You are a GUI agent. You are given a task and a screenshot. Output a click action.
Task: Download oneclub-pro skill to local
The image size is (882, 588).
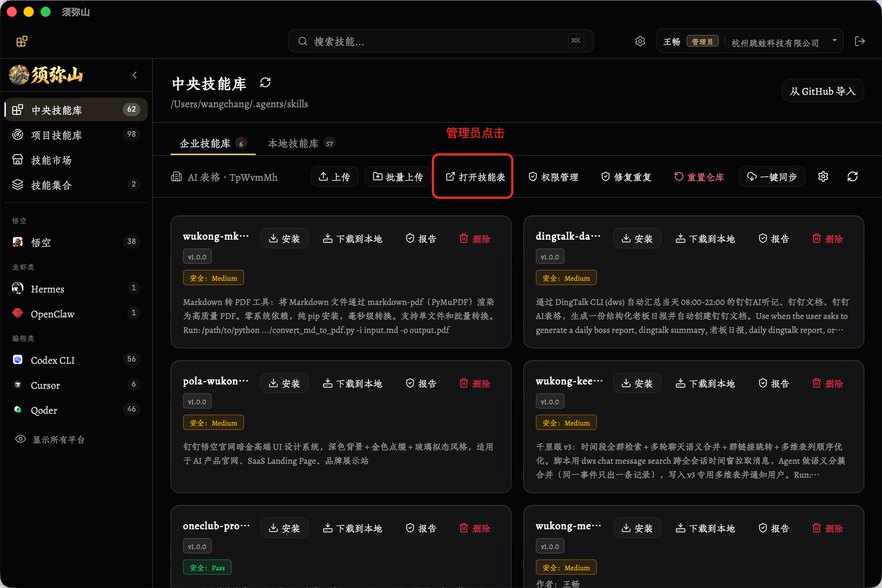[x=352, y=528]
